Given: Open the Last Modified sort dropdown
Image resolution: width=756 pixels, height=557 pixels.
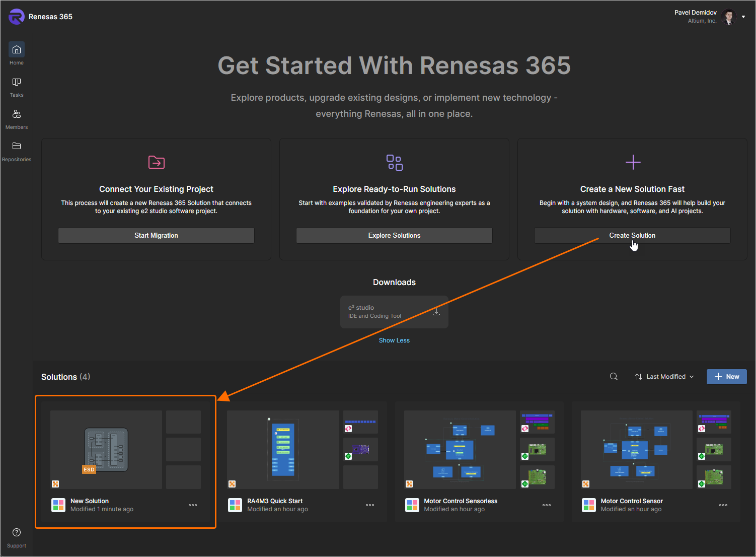Looking at the screenshot, I should 664,377.
